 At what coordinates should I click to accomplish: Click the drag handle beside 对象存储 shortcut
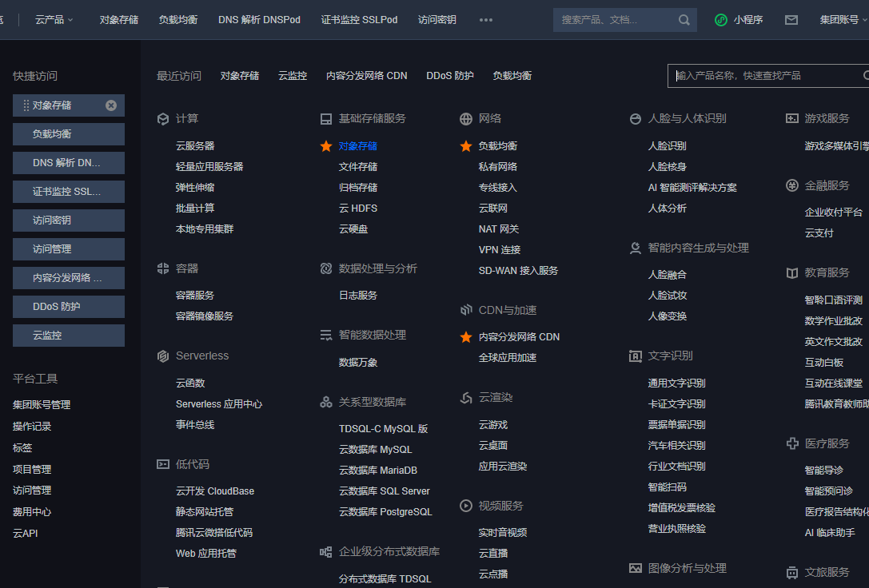26,105
